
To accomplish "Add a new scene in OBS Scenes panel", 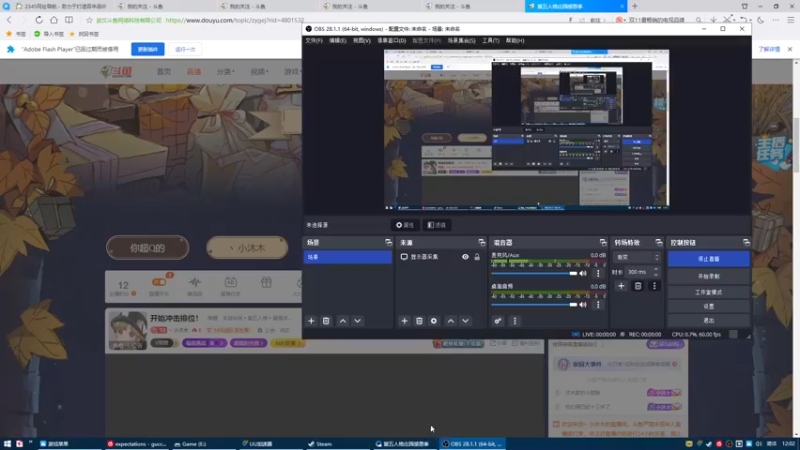I will point(311,321).
